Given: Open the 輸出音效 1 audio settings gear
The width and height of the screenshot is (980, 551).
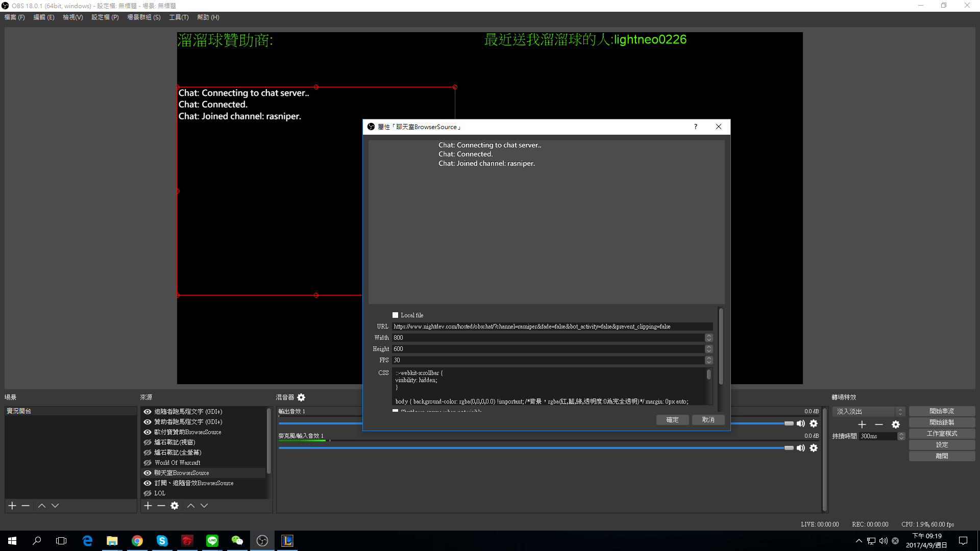Looking at the screenshot, I should coord(814,423).
